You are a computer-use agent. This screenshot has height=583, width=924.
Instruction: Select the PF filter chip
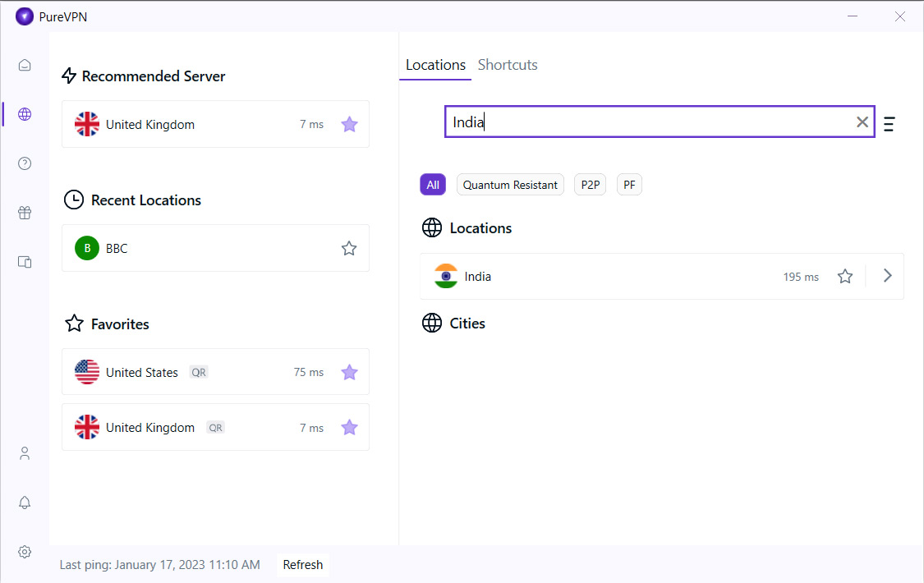[629, 185]
